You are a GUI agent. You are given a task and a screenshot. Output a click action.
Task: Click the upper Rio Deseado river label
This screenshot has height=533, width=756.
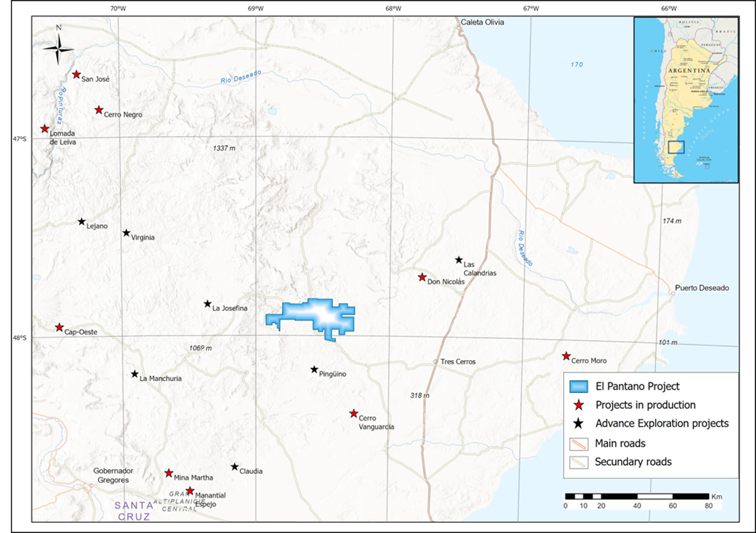pos(241,77)
